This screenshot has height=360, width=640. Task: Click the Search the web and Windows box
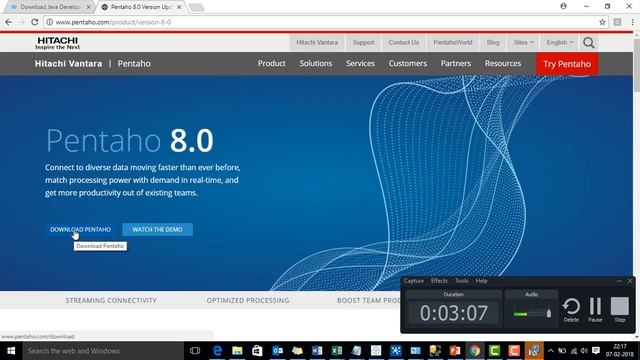pos(103,351)
